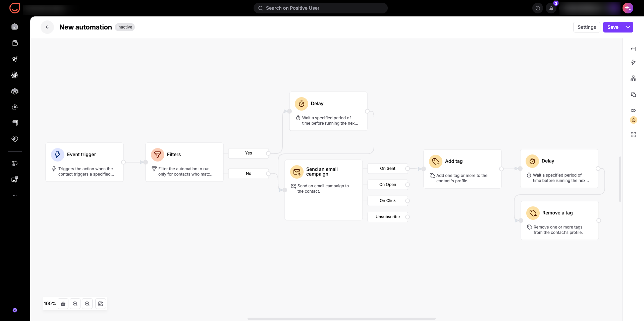Open the stacked layers icon in sidebar

[15, 91]
